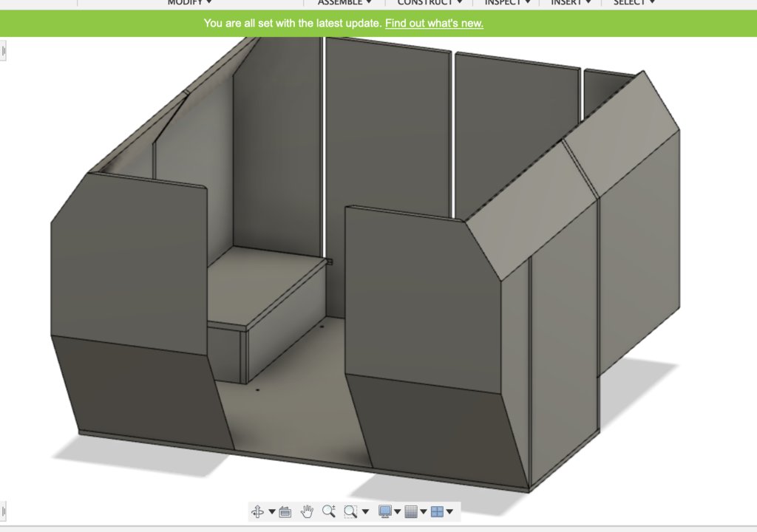Image resolution: width=757 pixels, height=532 pixels.
Task: Follow the 'Find out what's new.' link
Action: point(434,23)
